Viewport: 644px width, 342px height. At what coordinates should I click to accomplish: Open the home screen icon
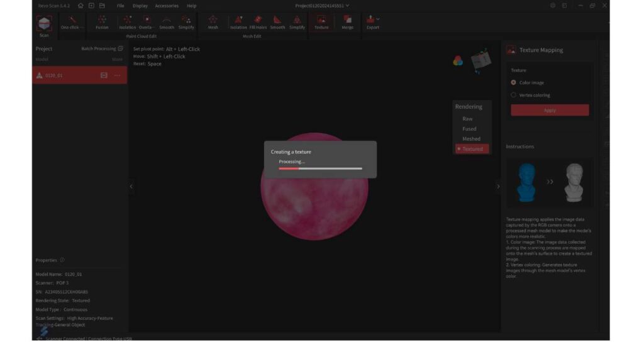tap(80, 6)
